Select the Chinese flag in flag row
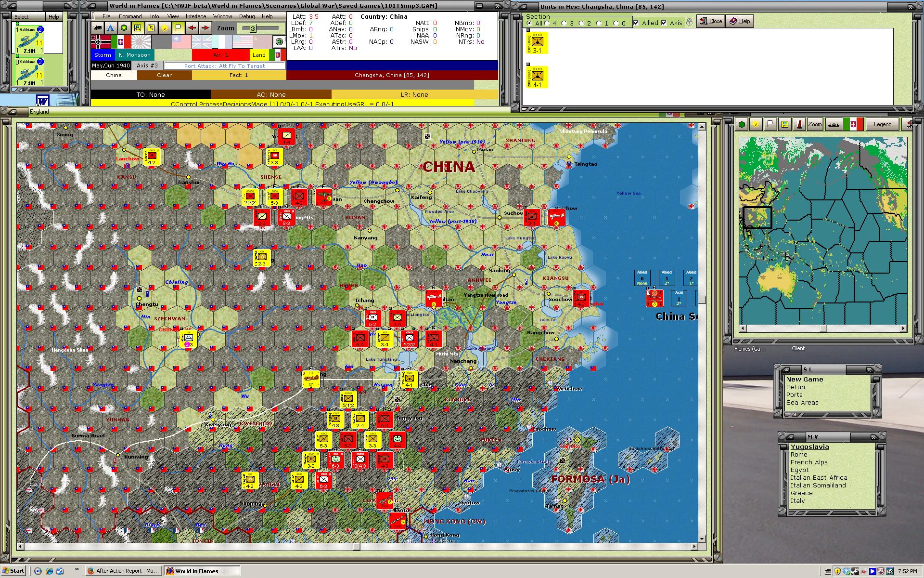The width and height of the screenshot is (924, 578). click(x=181, y=42)
